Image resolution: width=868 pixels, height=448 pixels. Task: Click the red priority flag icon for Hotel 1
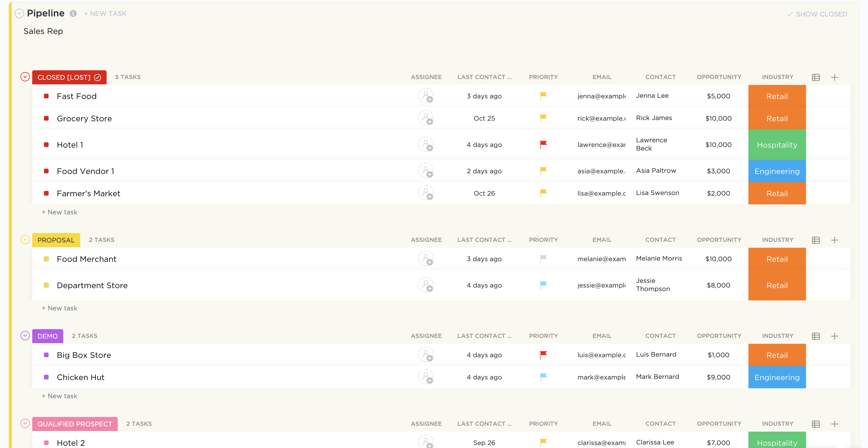click(x=543, y=144)
